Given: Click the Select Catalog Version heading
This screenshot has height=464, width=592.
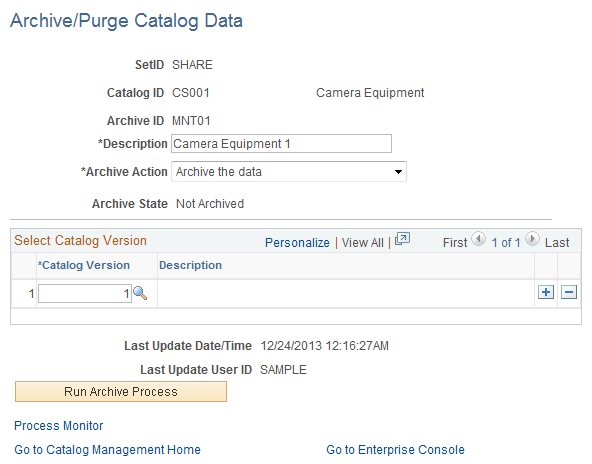Looking at the screenshot, I should point(80,240).
